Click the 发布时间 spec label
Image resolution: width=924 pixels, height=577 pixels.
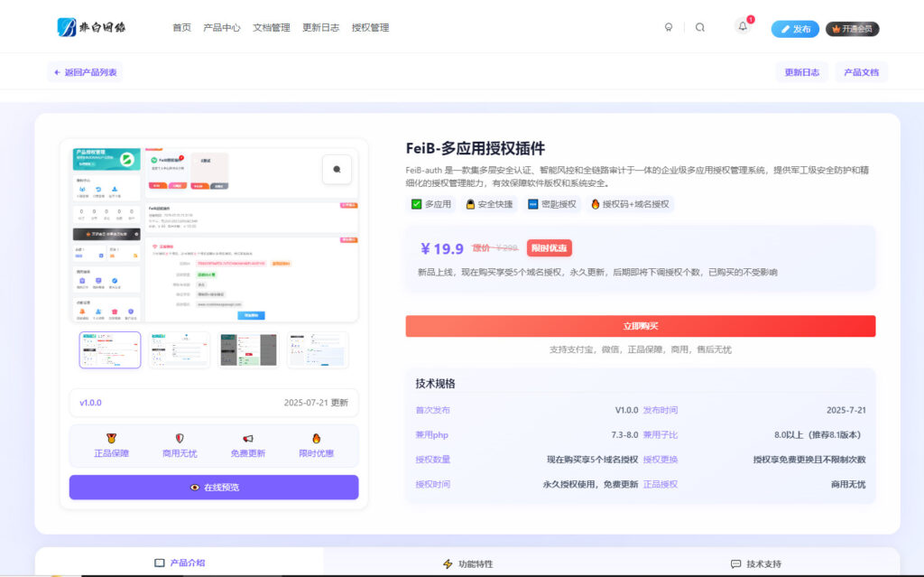[660, 410]
